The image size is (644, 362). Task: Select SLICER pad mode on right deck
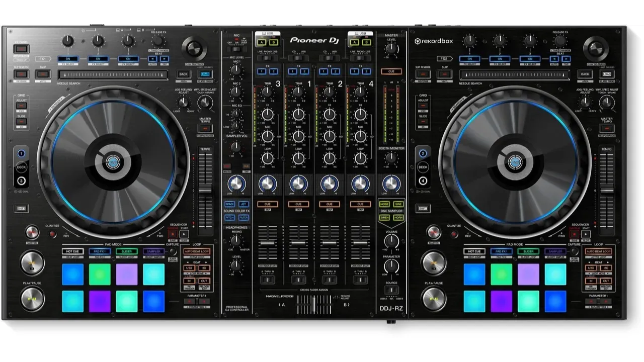coord(528,251)
